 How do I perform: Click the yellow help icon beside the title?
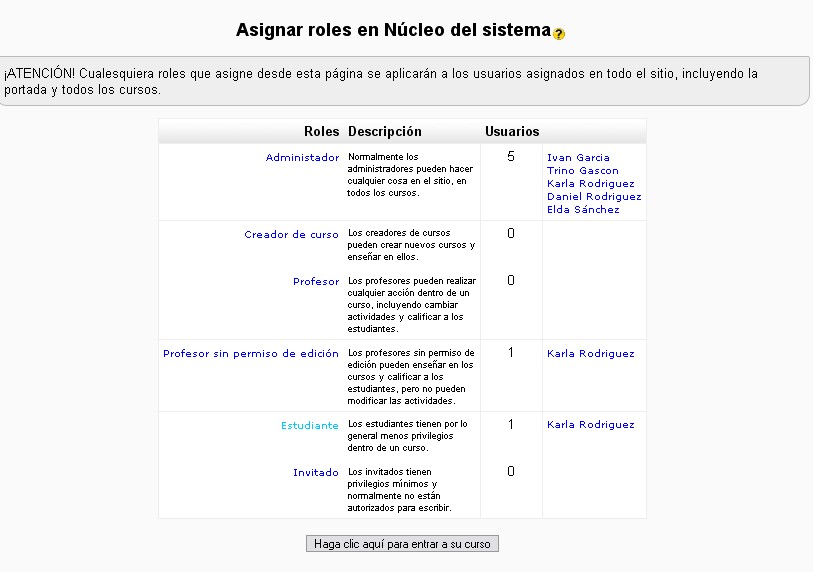559,33
